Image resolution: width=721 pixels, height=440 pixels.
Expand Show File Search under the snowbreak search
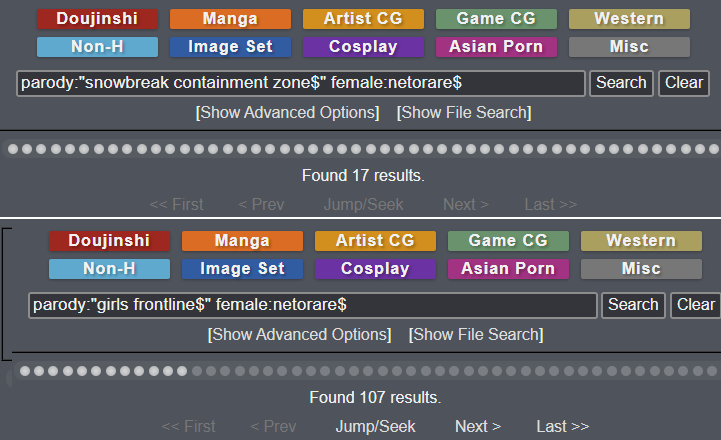464,113
